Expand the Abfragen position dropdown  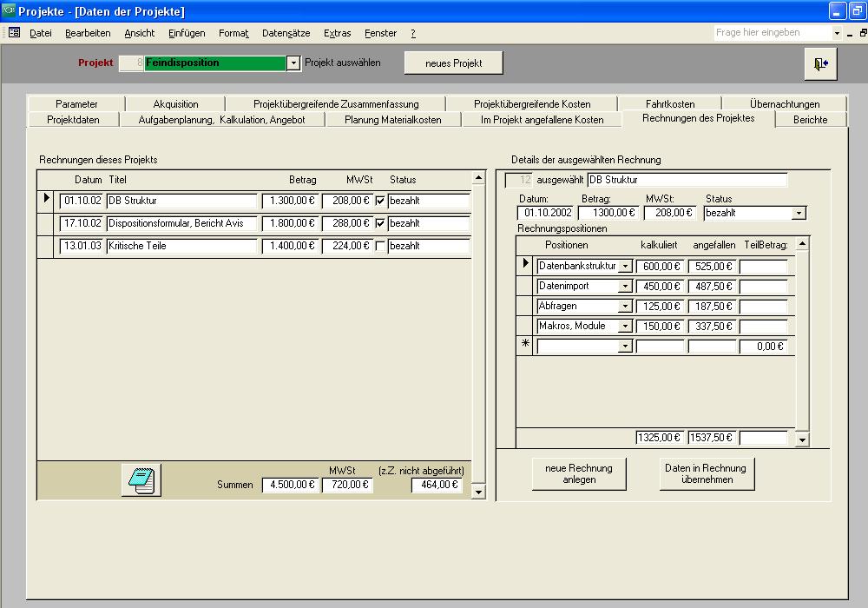[x=625, y=307]
